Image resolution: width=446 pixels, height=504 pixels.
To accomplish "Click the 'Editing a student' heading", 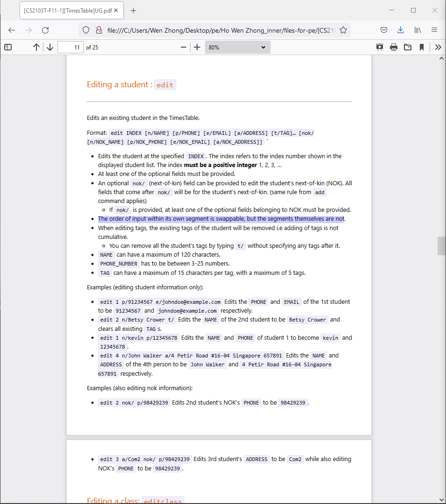I will 120,84.
